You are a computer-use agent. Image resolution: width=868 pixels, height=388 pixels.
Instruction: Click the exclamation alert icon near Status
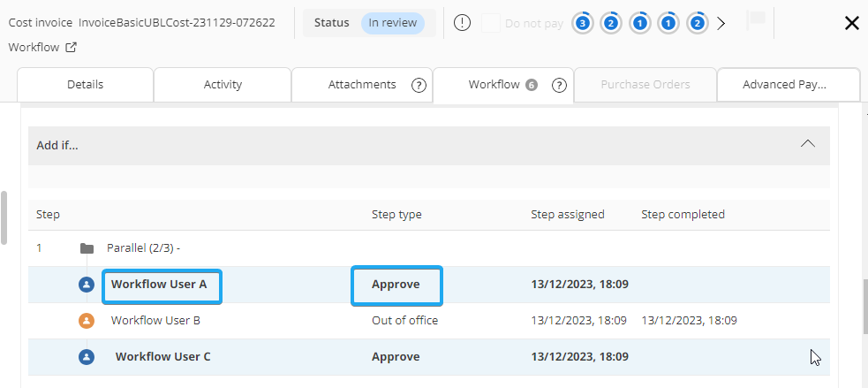point(462,23)
